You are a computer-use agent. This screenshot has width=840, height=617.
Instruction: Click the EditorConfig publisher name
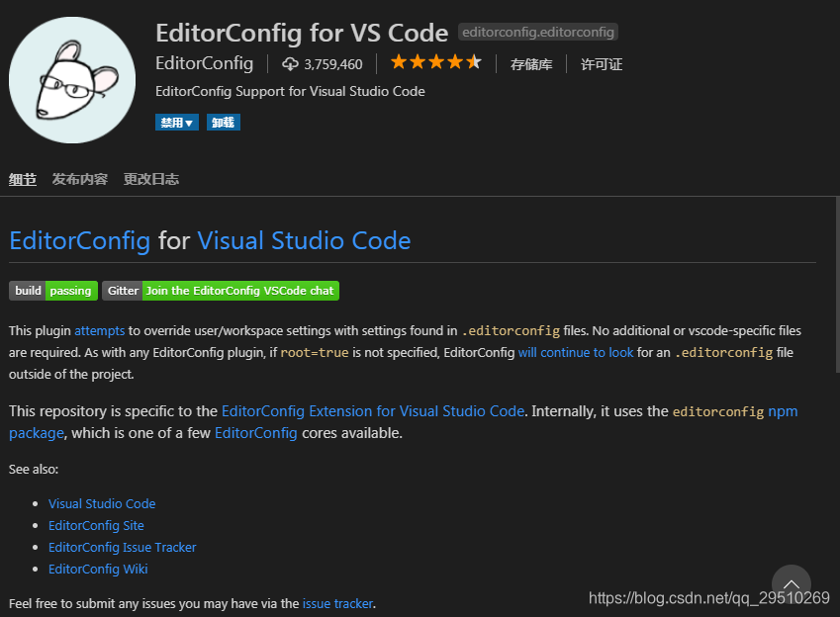[204, 63]
